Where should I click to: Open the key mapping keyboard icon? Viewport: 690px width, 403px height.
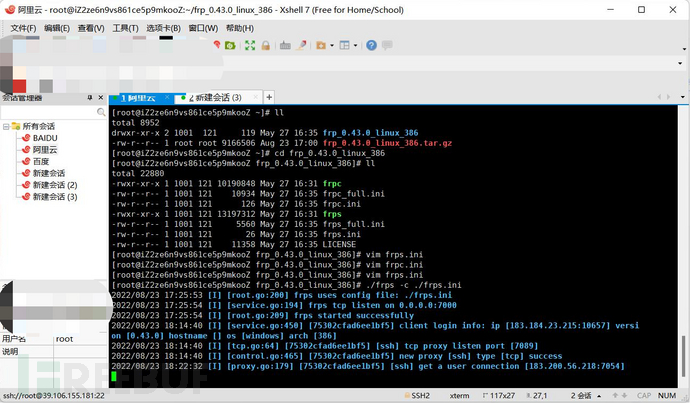tap(285, 45)
